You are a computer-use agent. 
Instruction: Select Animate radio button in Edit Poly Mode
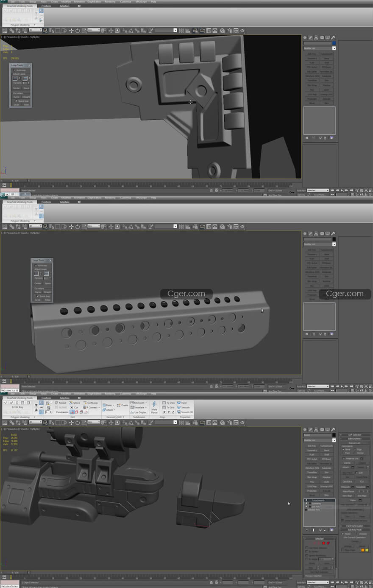pyautogui.click(x=357, y=534)
